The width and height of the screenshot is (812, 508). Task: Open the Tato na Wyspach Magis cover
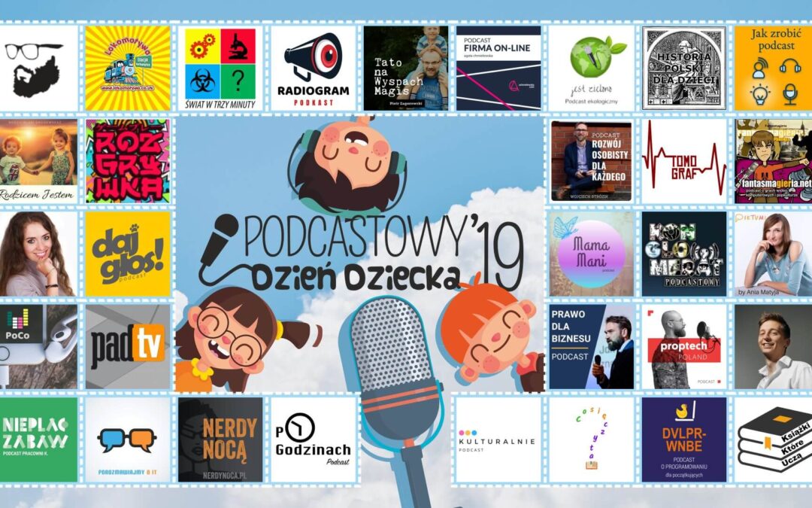405,68
